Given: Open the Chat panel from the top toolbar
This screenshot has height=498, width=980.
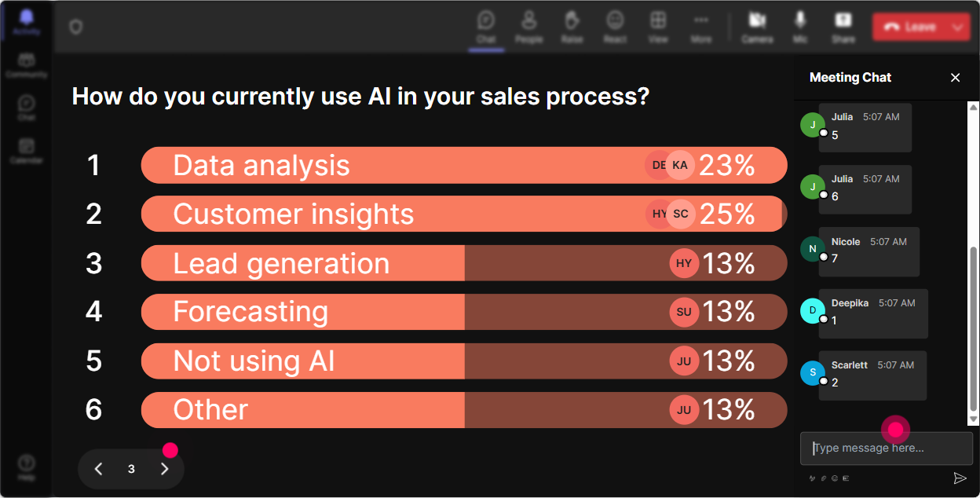Looking at the screenshot, I should pyautogui.click(x=486, y=27).
